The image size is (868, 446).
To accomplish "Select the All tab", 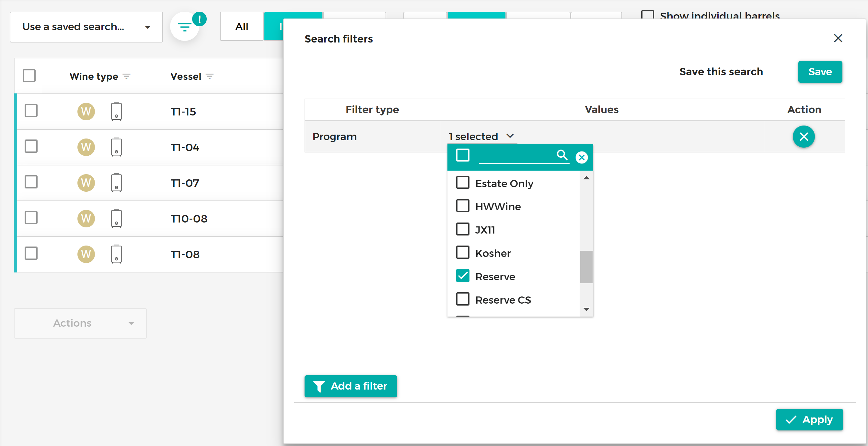I will click(x=242, y=26).
